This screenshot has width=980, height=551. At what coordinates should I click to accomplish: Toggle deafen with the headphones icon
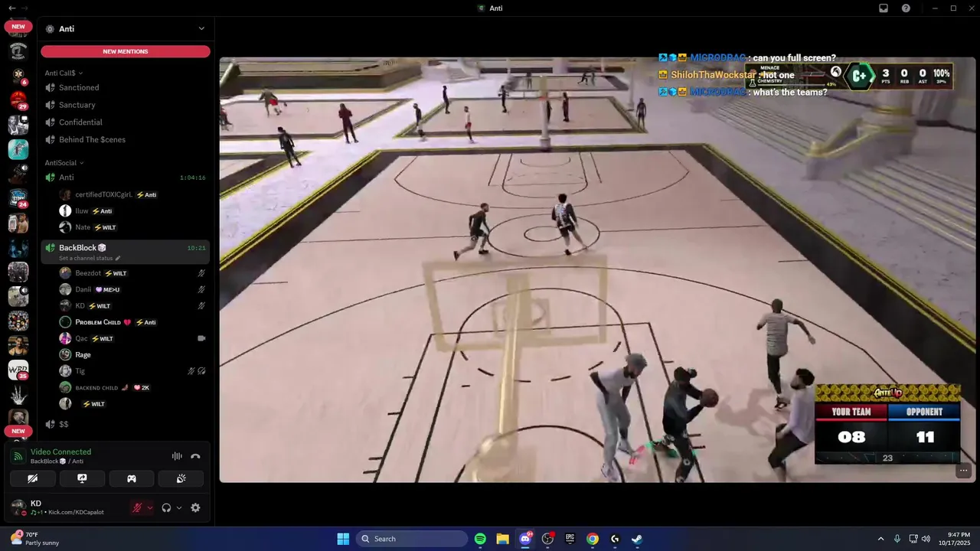[166, 507]
